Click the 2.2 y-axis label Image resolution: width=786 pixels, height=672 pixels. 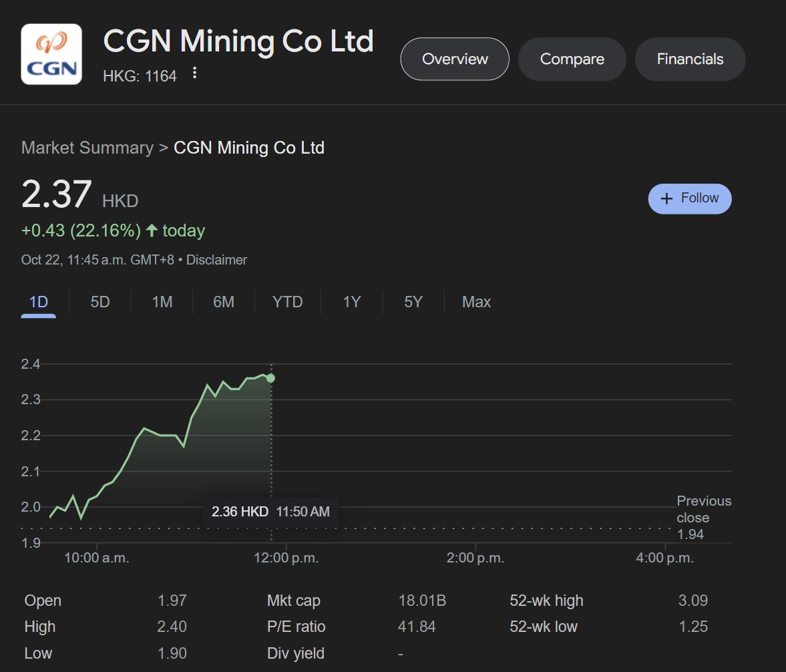(31, 436)
